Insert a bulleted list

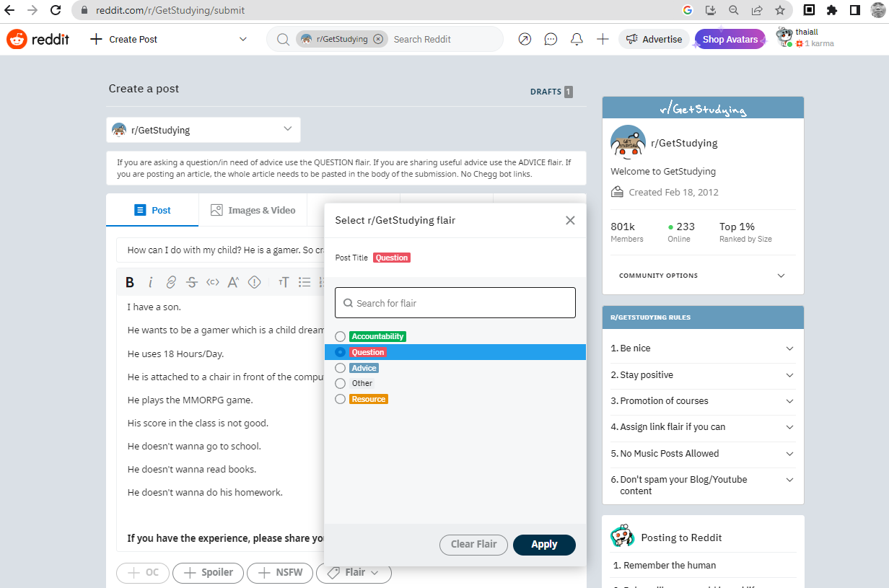coord(305,282)
